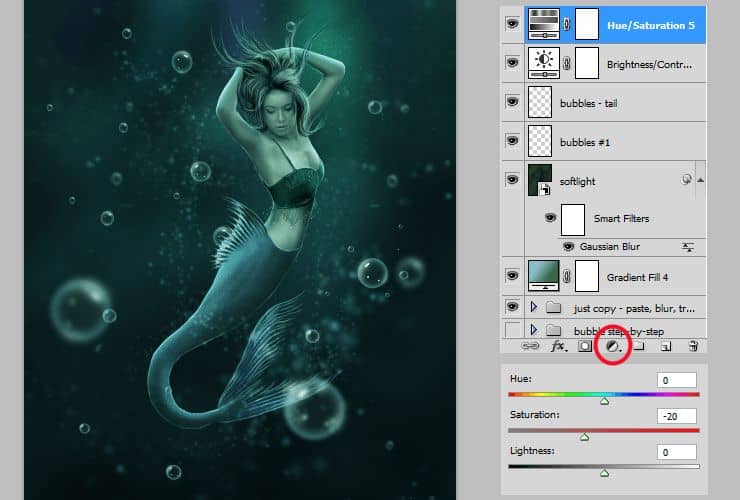This screenshot has height=500, width=740.
Task: Add a layer mask with mask icon
Action: pyautogui.click(x=586, y=347)
